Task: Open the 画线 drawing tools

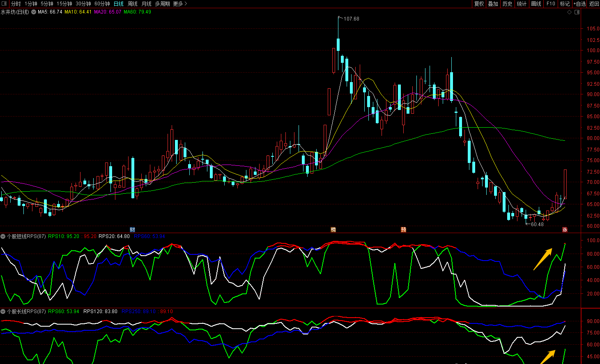Action: [536, 4]
